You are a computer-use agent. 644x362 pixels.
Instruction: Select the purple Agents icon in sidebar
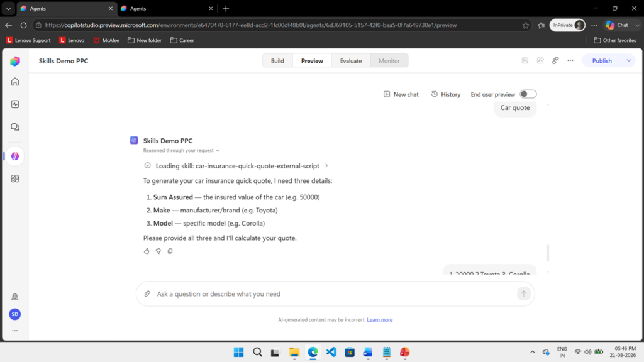15,156
